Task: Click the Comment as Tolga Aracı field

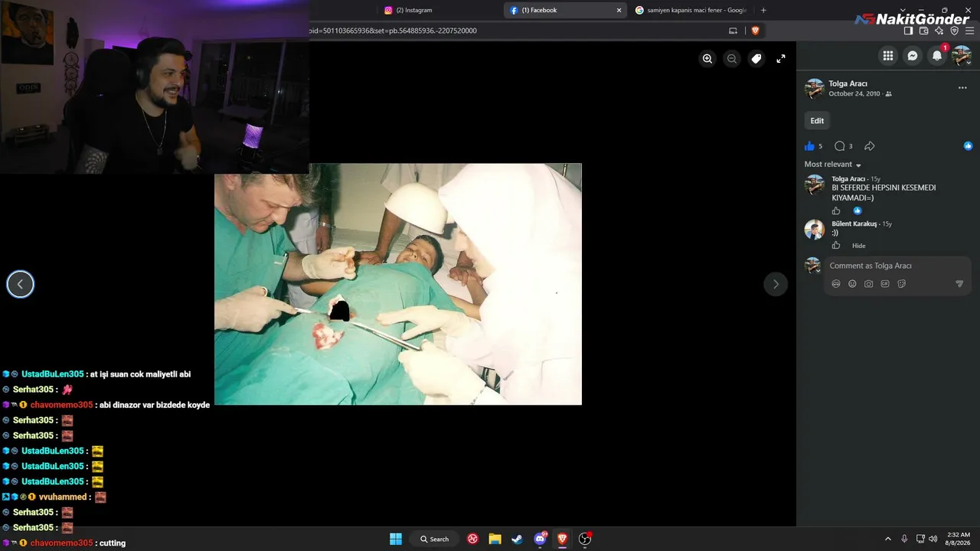Action: click(x=897, y=266)
